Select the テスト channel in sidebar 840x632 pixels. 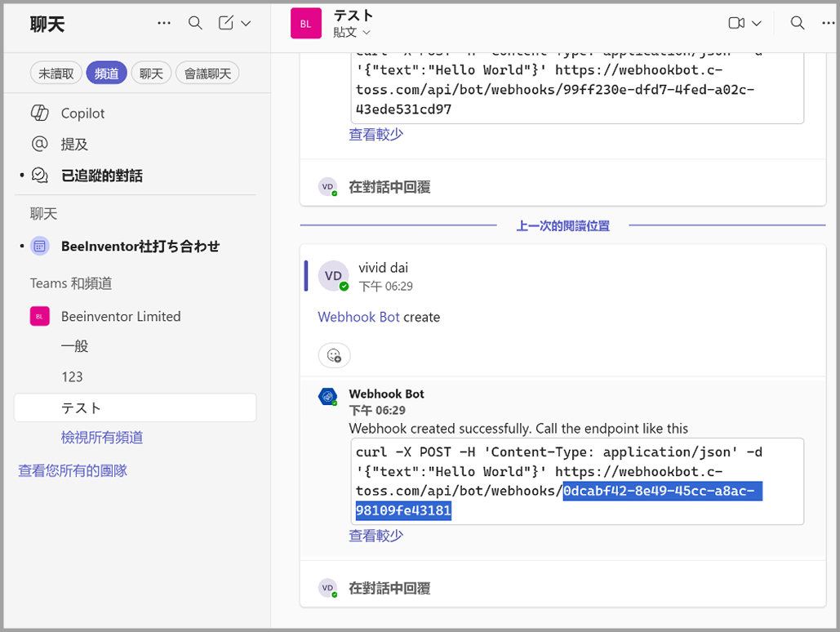(x=81, y=407)
